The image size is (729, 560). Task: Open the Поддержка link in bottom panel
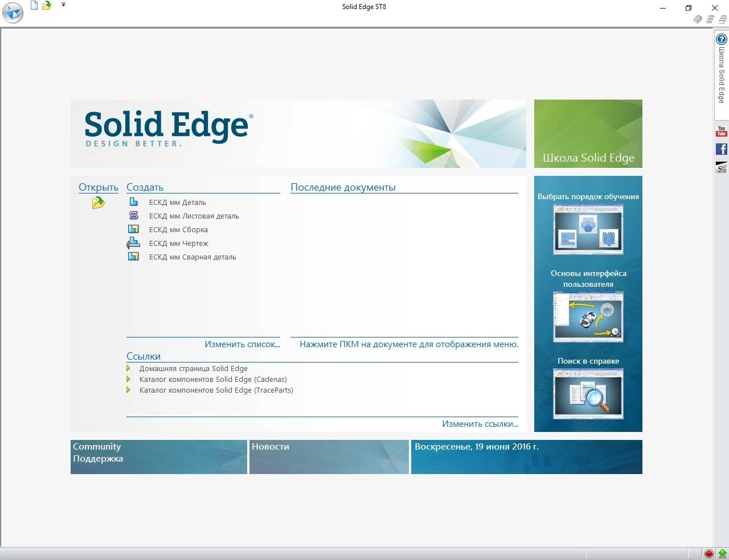[x=98, y=459]
